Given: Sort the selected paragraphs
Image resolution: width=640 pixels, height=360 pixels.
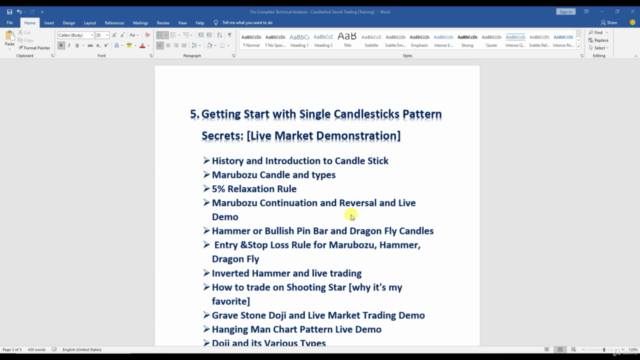Looking at the screenshot, I should (x=220, y=35).
